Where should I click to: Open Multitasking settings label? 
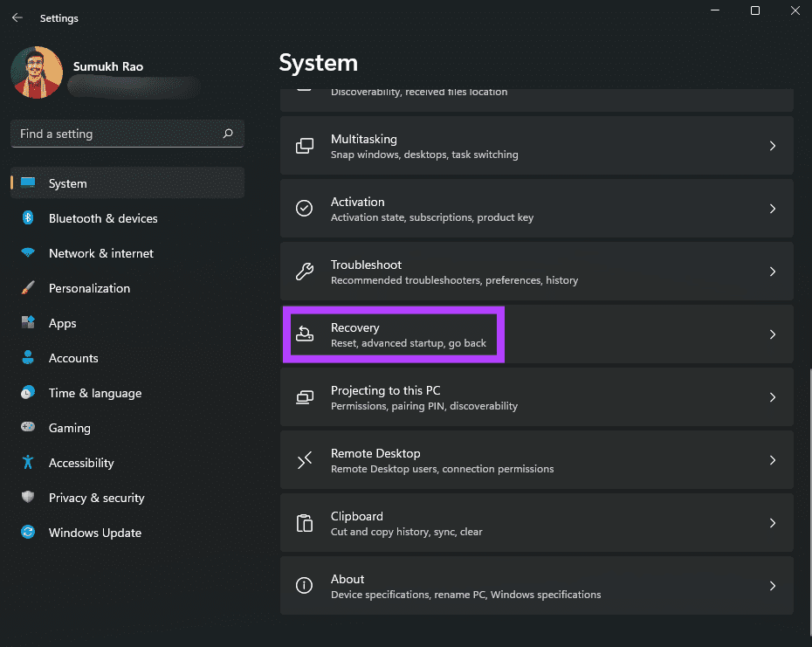point(363,140)
